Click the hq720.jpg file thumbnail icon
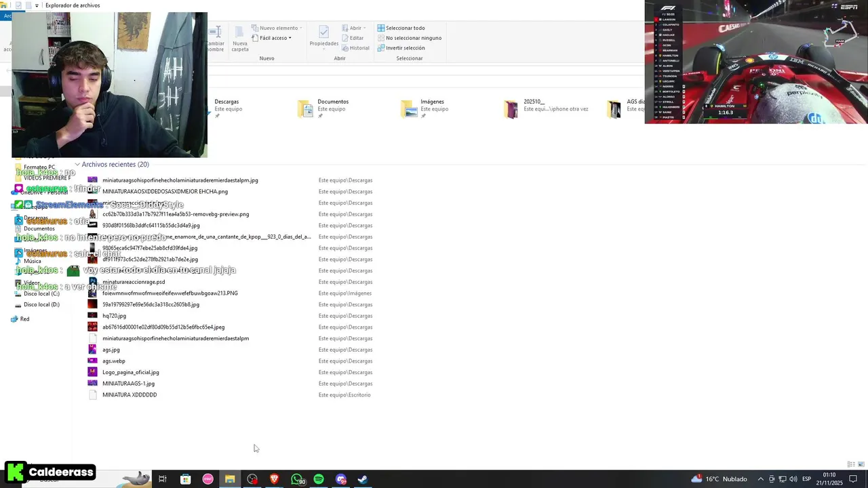This screenshot has width=868, height=488. (x=92, y=316)
